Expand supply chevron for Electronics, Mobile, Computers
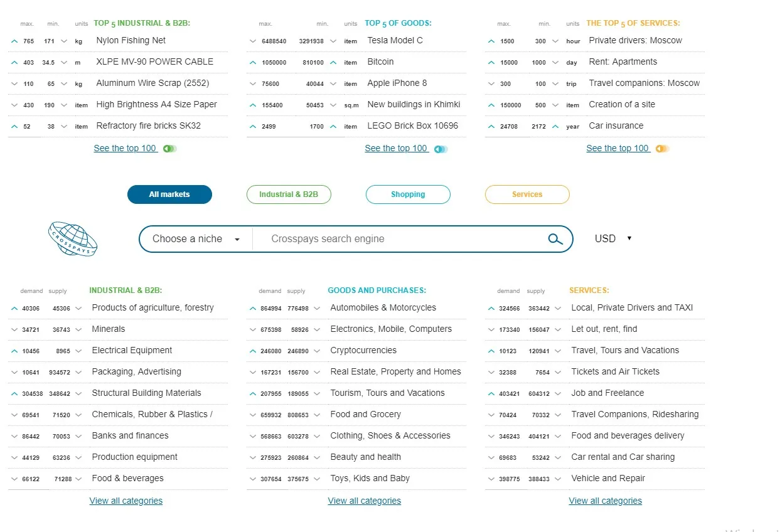The width and height of the screenshot is (780, 532). pos(317,330)
